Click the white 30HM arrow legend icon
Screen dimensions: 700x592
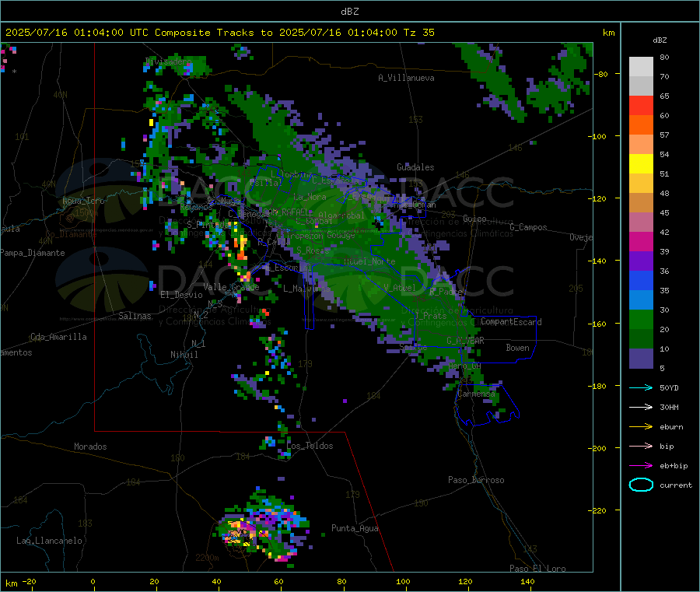[641, 407]
